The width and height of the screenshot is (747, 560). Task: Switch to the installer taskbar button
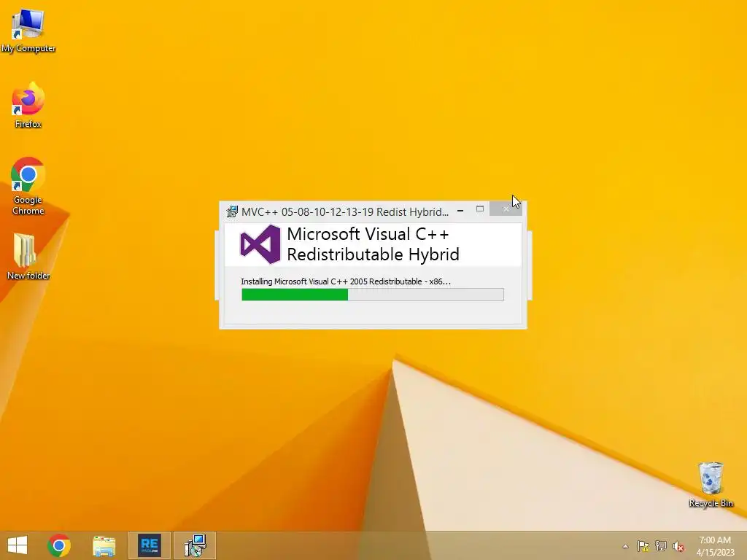click(x=195, y=545)
